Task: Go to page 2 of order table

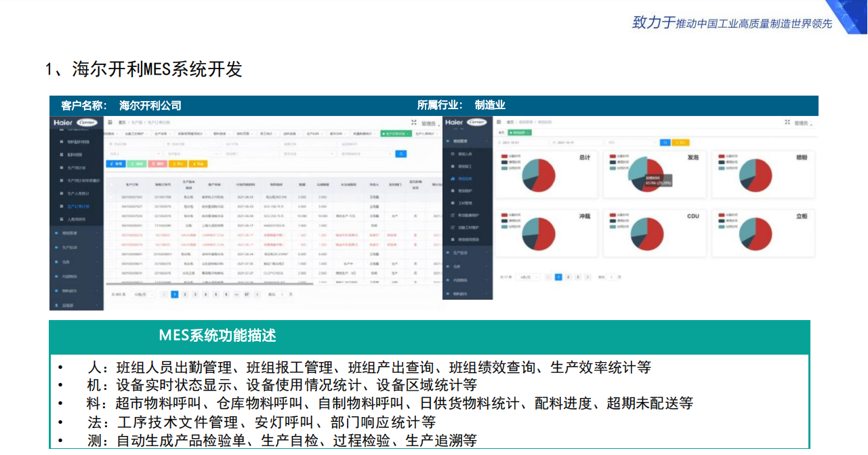Action: pos(185,294)
